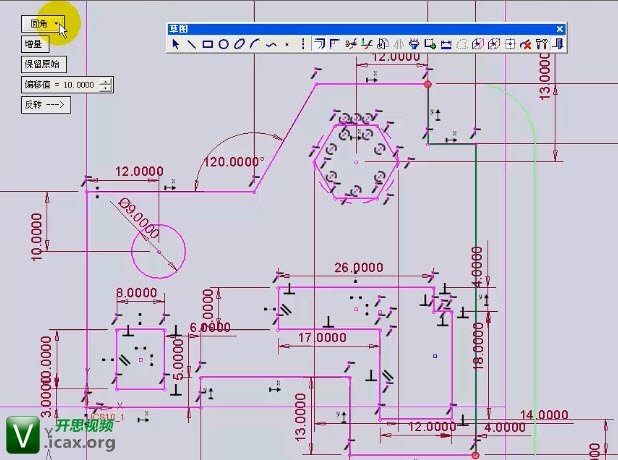This screenshot has height=460, width=618.
Task: Activate the Offset curve tool
Action: (x=319, y=44)
